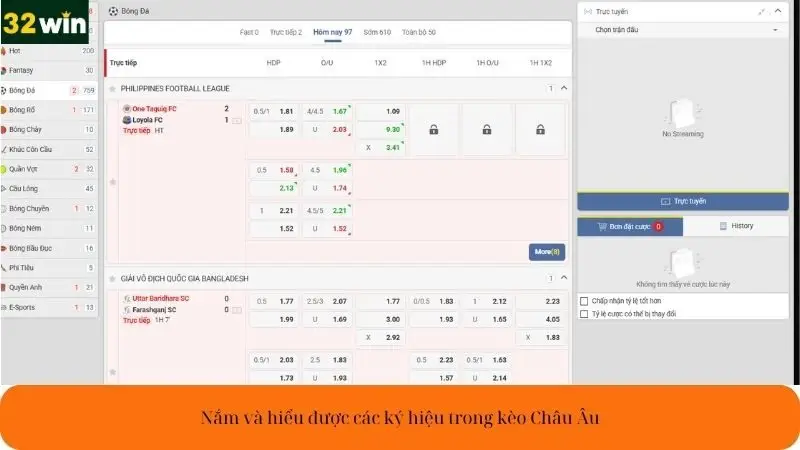This screenshot has height=450, width=800.
Task: Open the Hot sports category
Action: pyautogui.click(x=48, y=51)
